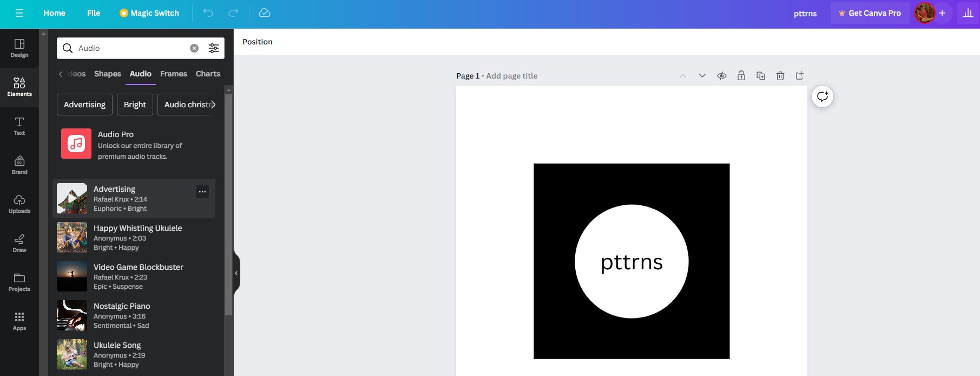This screenshot has height=376, width=980.
Task: Move page down arrow
Action: pyautogui.click(x=702, y=76)
